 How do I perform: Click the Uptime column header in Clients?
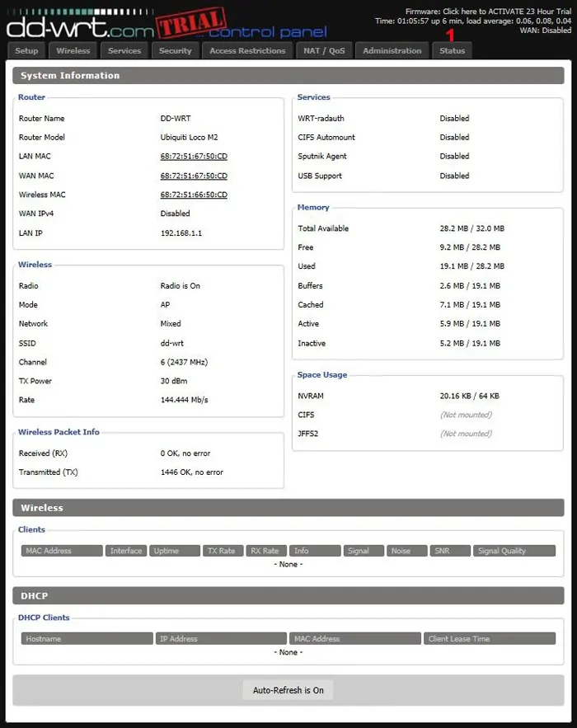point(175,551)
